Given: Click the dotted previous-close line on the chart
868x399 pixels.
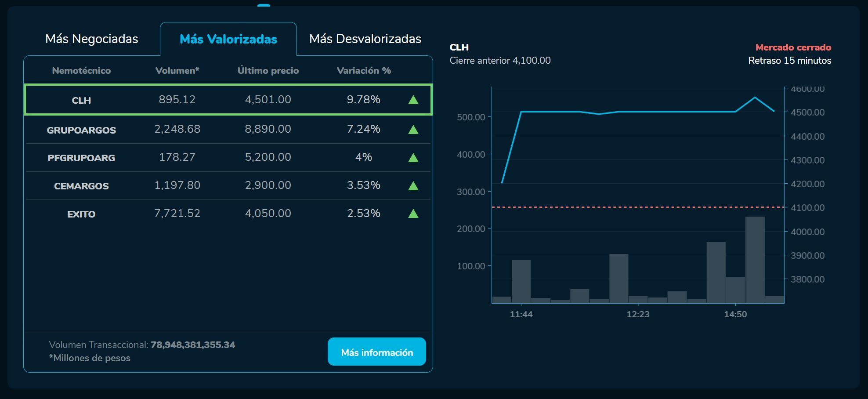Looking at the screenshot, I should pos(637,207).
